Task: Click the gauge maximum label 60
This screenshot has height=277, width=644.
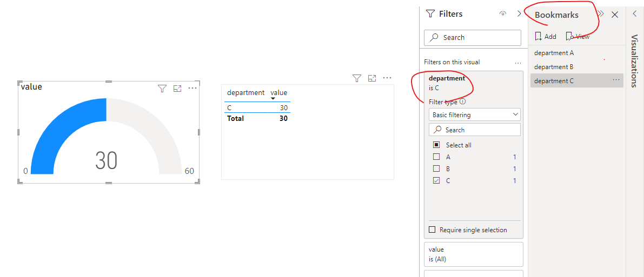Action: coord(189,171)
